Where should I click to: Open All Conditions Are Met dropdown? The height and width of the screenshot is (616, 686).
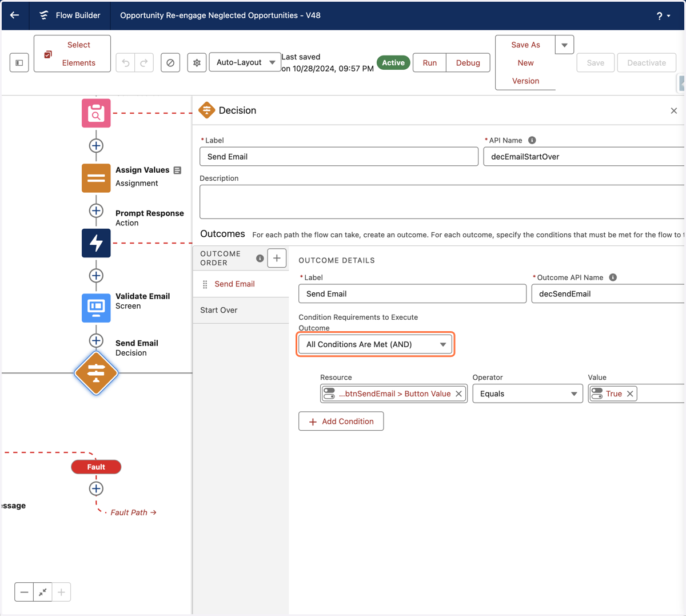coord(376,344)
